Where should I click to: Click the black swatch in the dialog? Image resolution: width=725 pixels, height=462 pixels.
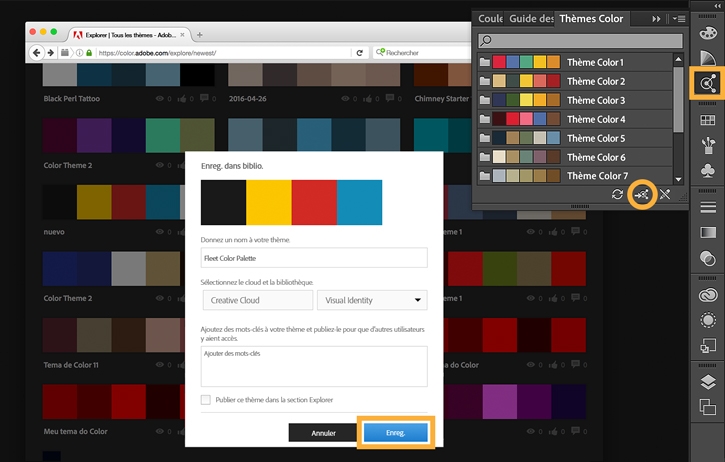coord(223,203)
